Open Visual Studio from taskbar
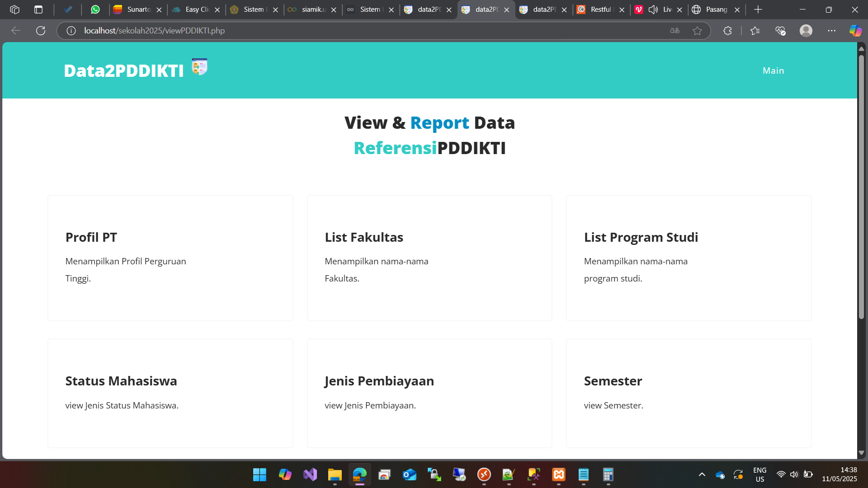 point(310,474)
